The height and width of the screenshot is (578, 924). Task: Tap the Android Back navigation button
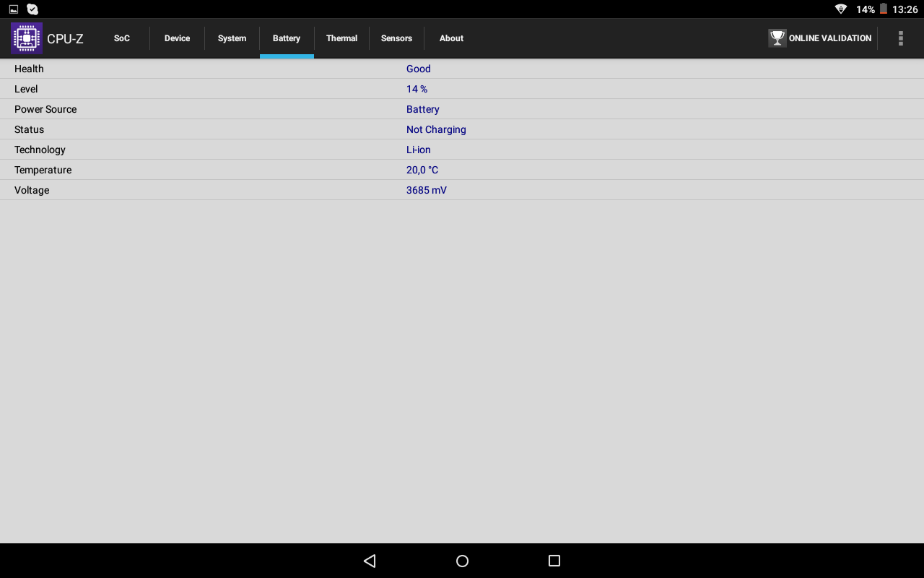pyautogui.click(x=370, y=561)
